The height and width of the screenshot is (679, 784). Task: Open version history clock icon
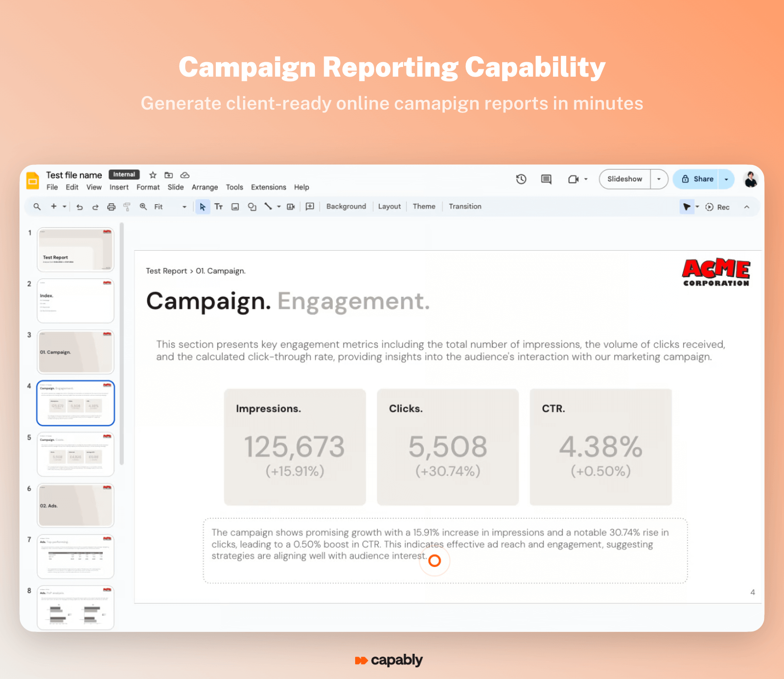(x=521, y=179)
